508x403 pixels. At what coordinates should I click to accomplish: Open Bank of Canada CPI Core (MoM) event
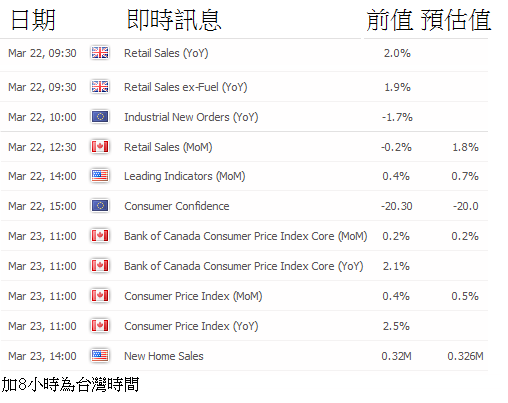[246, 236]
